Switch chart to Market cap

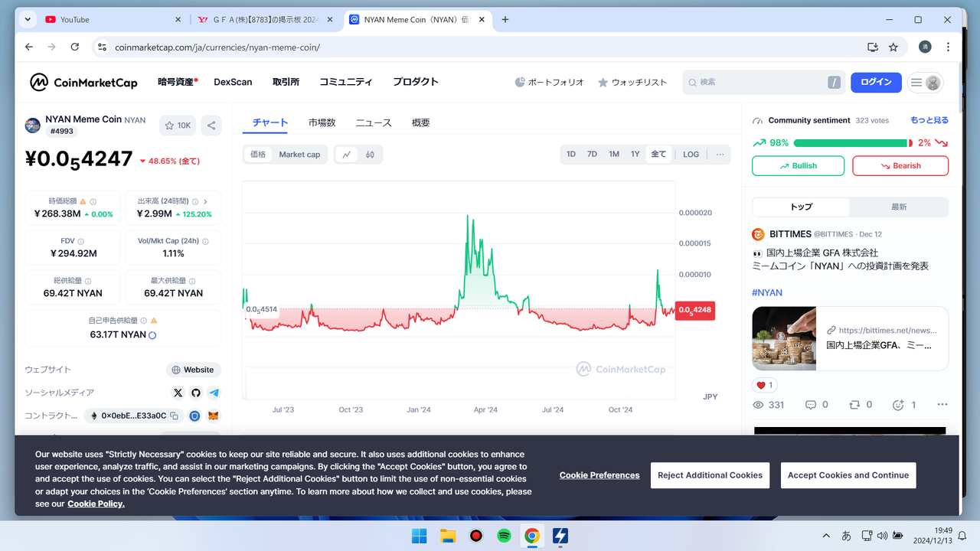point(299,155)
